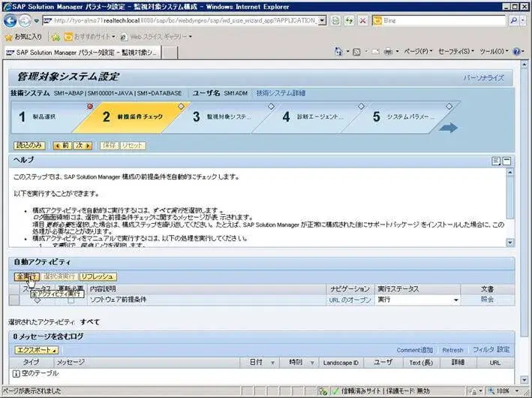Image resolution: width=532 pixels, height=398 pixels.
Task: Click the blue help question mark icon
Action: pyautogui.click(x=517, y=52)
